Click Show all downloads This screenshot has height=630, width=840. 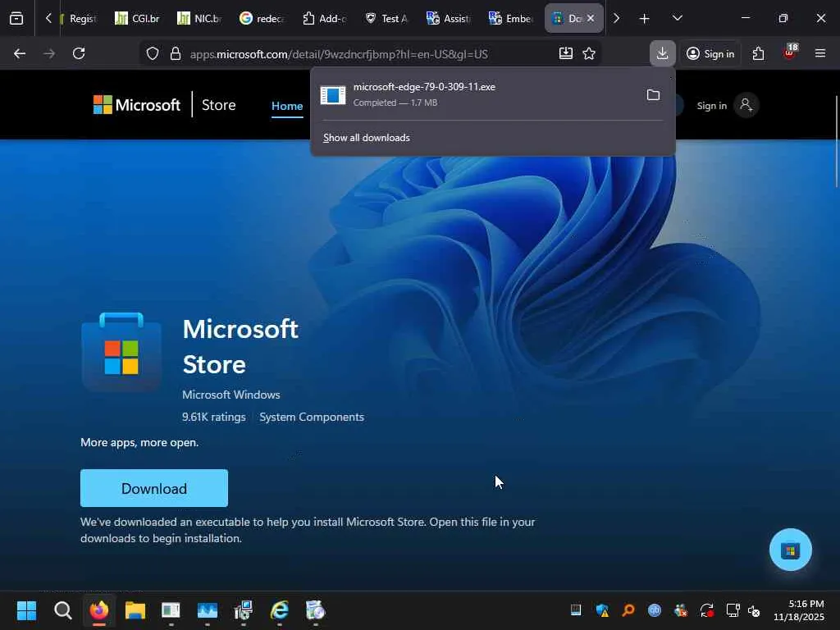pyautogui.click(x=367, y=138)
